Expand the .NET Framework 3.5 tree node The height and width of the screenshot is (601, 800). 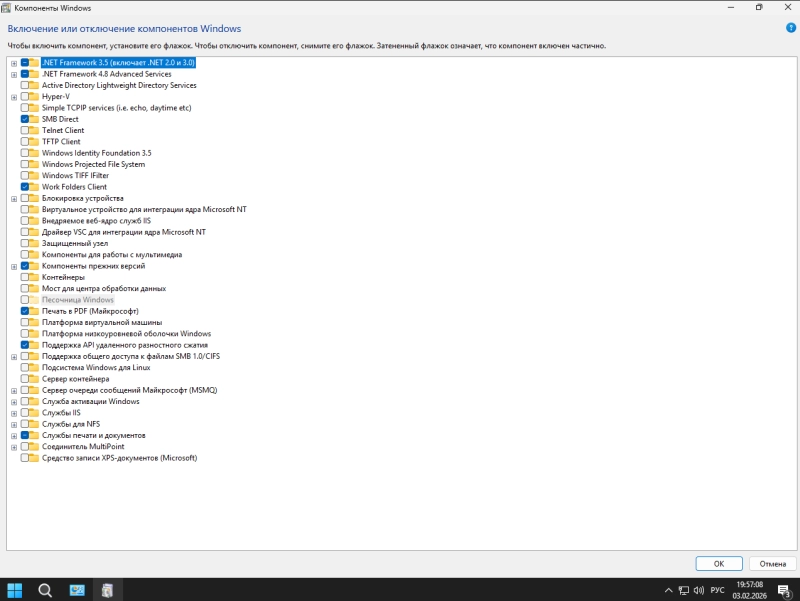pyautogui.click(x=14, y=62)
